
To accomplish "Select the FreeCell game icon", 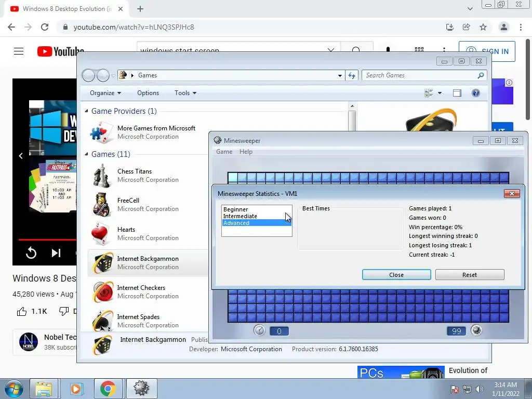I will click(101, 205).
